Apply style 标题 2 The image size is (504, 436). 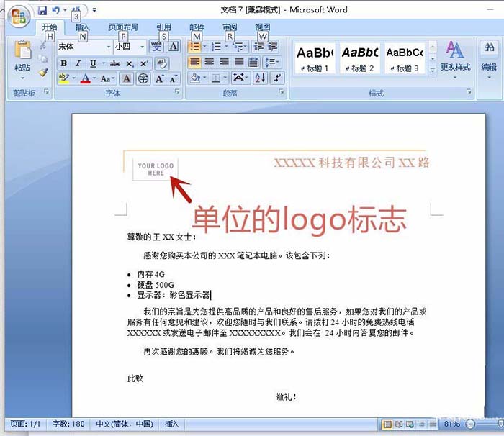[x=359, y=59]
